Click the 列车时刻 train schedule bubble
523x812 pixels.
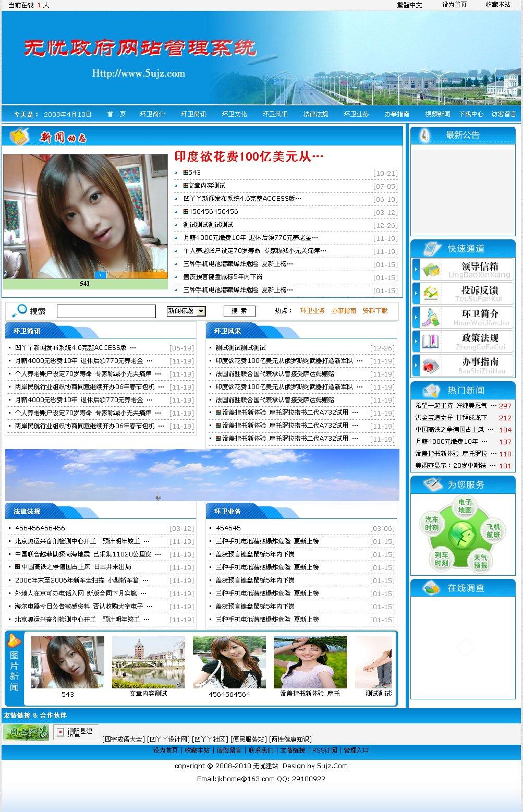(441, 559)
